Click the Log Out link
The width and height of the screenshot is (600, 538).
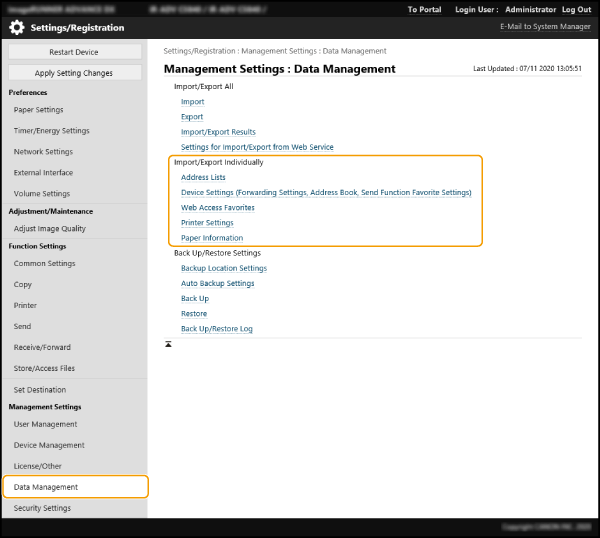click(576, 9)
